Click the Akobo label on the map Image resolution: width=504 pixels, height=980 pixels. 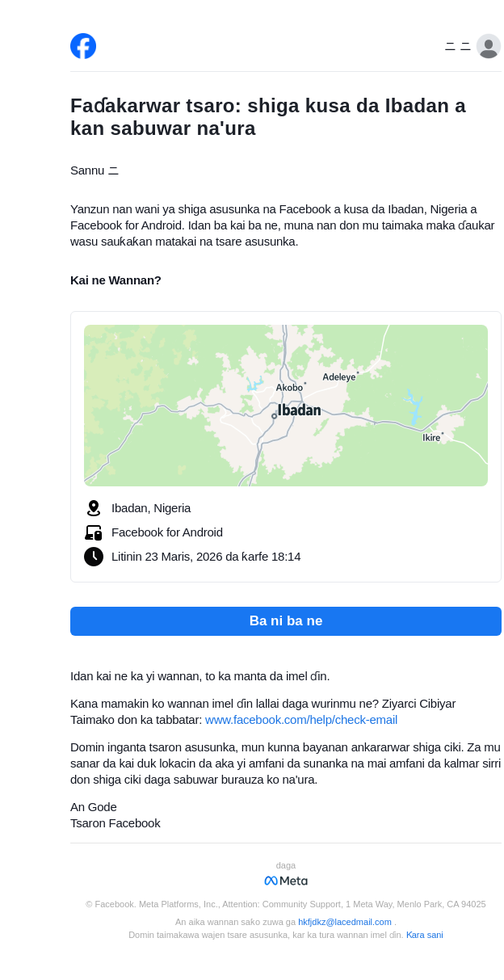(289, 388)
